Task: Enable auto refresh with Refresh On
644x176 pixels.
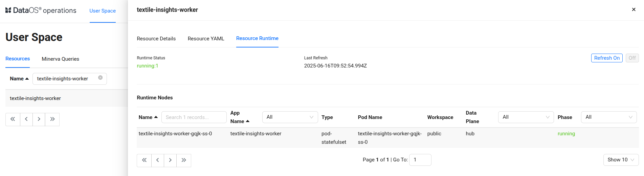Action: click(606, 58)
